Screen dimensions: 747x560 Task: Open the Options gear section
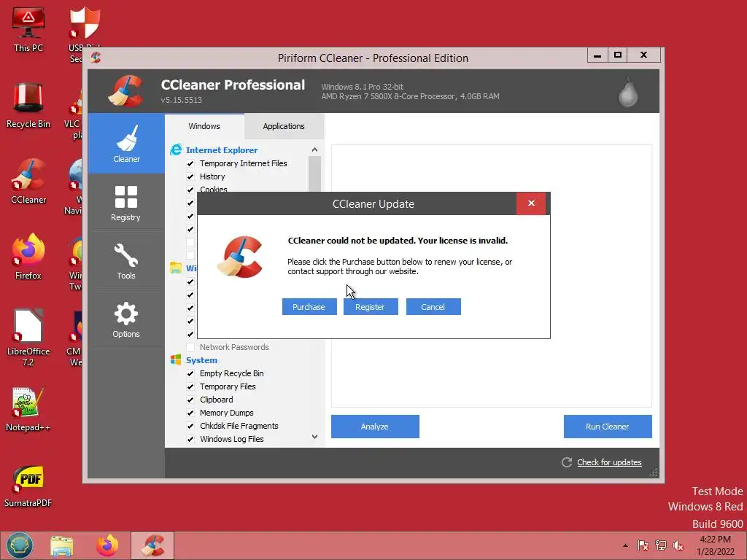click(x=126, y=319)
